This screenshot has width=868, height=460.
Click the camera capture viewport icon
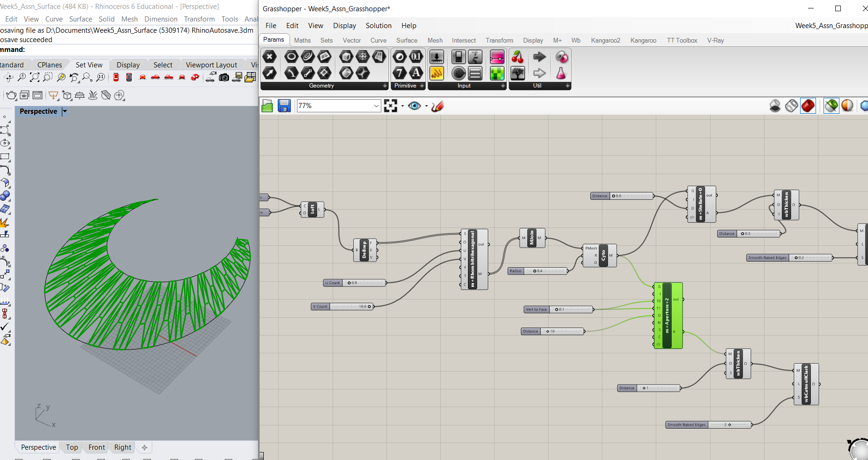click(224, 77)
